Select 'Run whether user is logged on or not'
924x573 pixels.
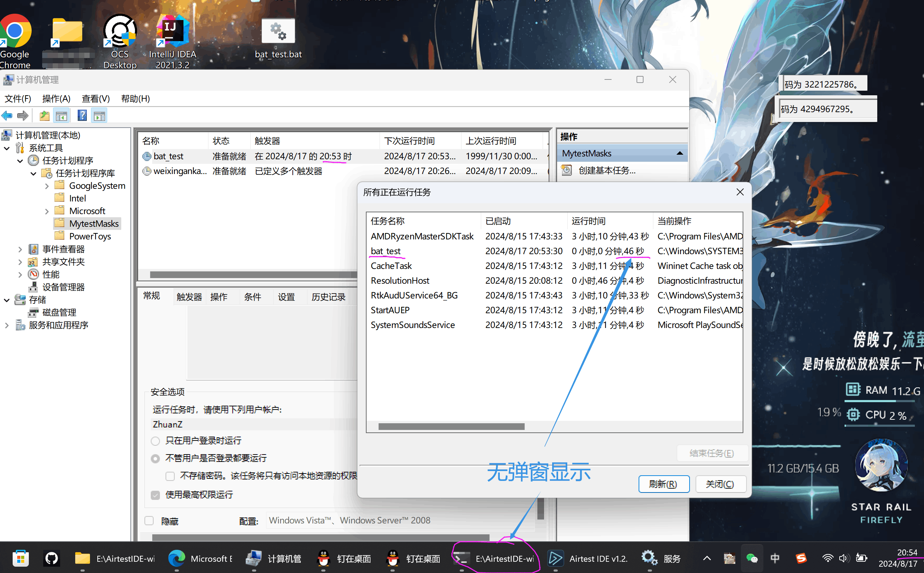tap(155, 458)
